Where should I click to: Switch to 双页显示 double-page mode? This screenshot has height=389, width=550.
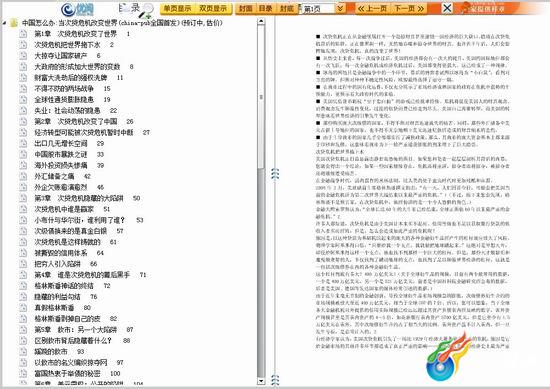[x=213, y=8]
